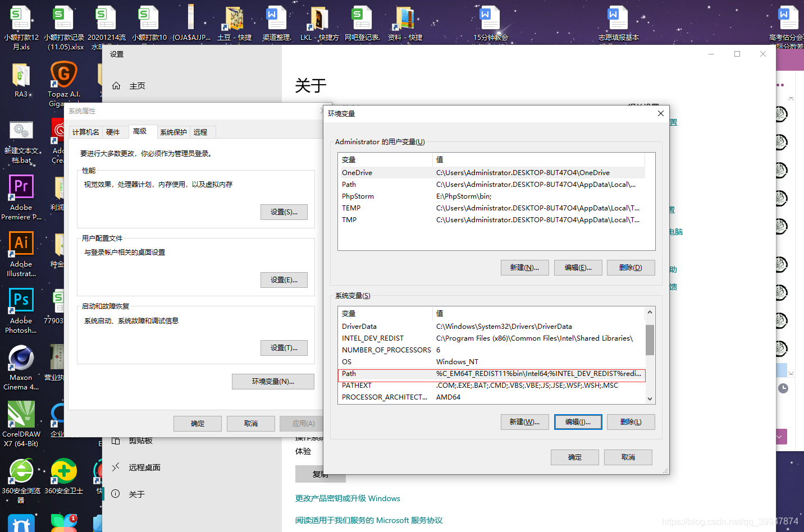804x532 pixels.
Task: Select the LKL shortcut icon on desktop
Action: pos(319,24)
